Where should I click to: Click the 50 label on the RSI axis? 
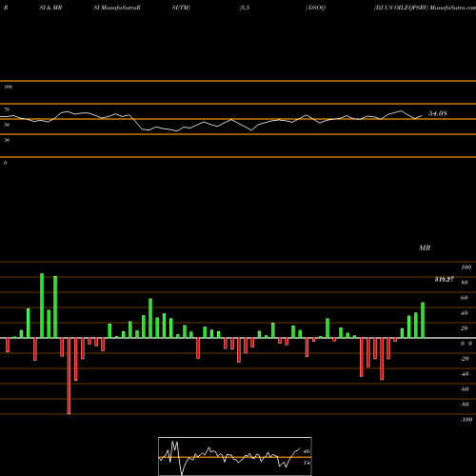[7, 125]
